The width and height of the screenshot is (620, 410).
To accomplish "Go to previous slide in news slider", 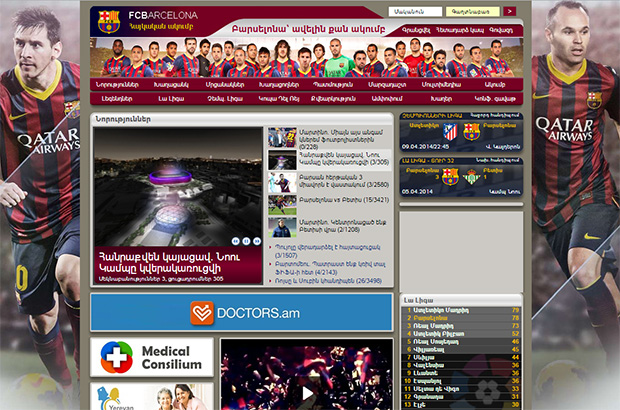I will [x=236, y=241].
